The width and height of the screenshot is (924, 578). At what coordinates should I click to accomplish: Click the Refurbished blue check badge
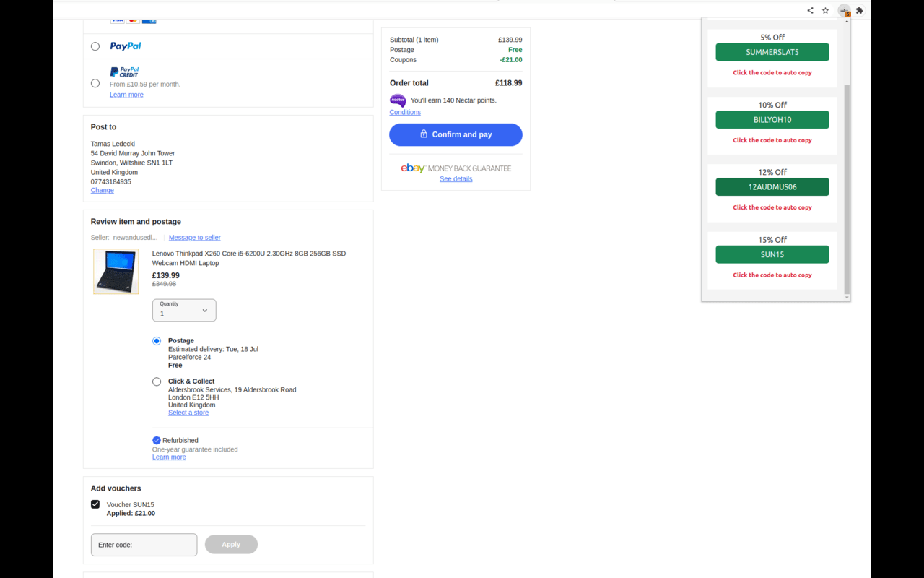point(157,440)
